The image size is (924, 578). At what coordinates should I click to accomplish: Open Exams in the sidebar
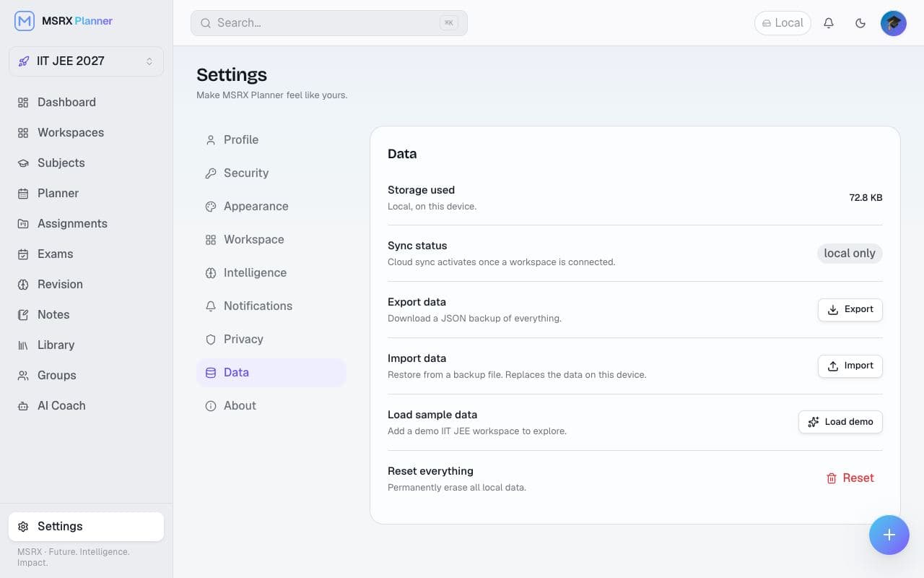pos(86,254)
